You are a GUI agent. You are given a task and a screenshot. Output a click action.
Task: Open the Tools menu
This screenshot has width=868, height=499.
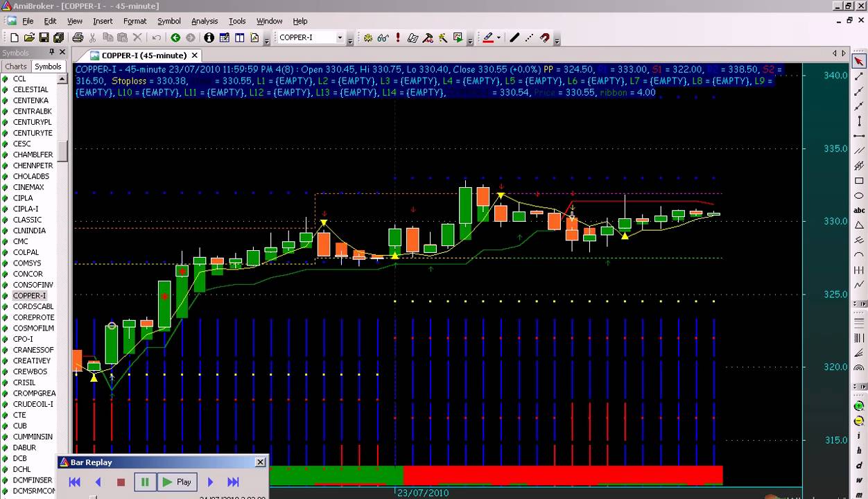(237, 21)
